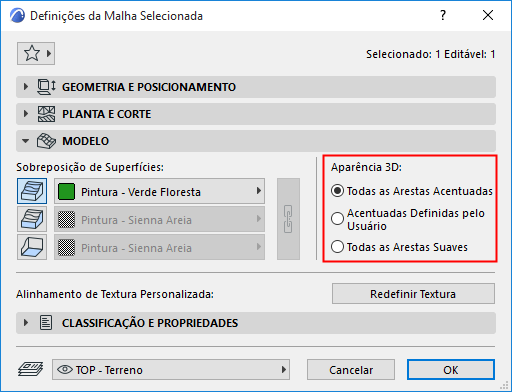Click the lowest Sienna Areia surface swatch
The image size is (512, 392).
coord(66,247)
